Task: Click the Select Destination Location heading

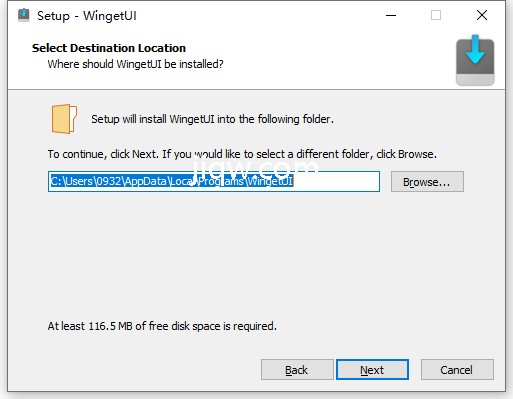Action: point(109,48)
